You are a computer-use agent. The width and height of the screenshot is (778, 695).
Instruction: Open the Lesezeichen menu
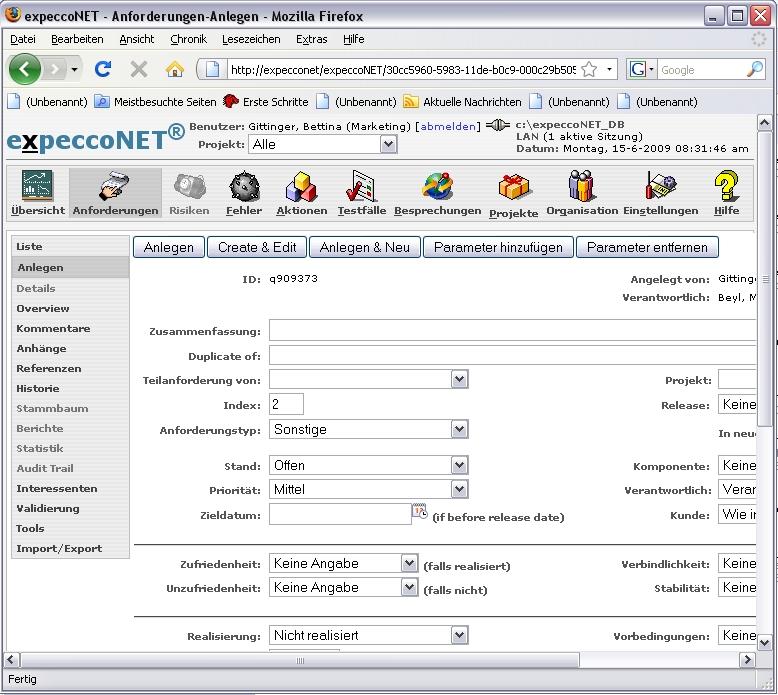coord(251,39)
